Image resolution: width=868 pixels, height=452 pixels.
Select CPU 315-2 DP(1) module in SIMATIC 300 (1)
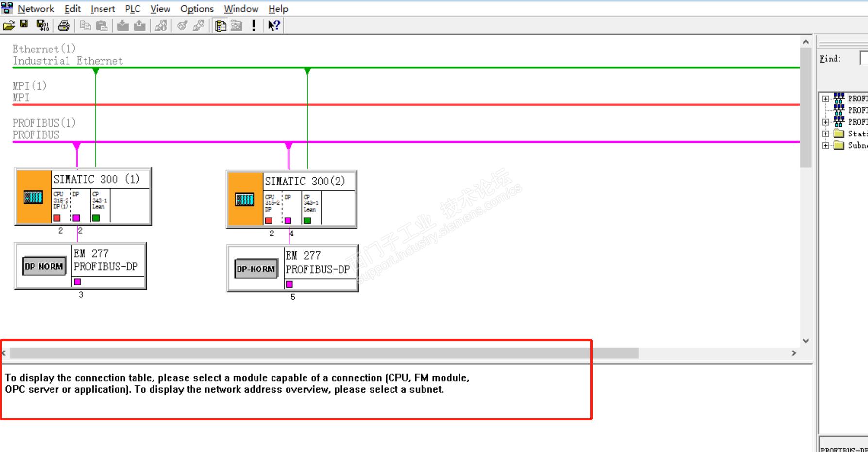[61, 200]
